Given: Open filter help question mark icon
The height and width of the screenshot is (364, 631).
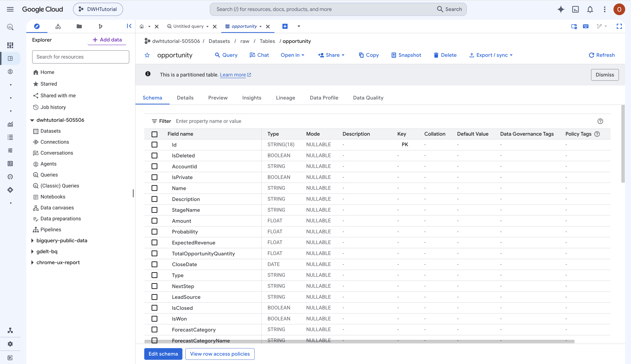Looking at the screenshot, I should tap(600, 121).
